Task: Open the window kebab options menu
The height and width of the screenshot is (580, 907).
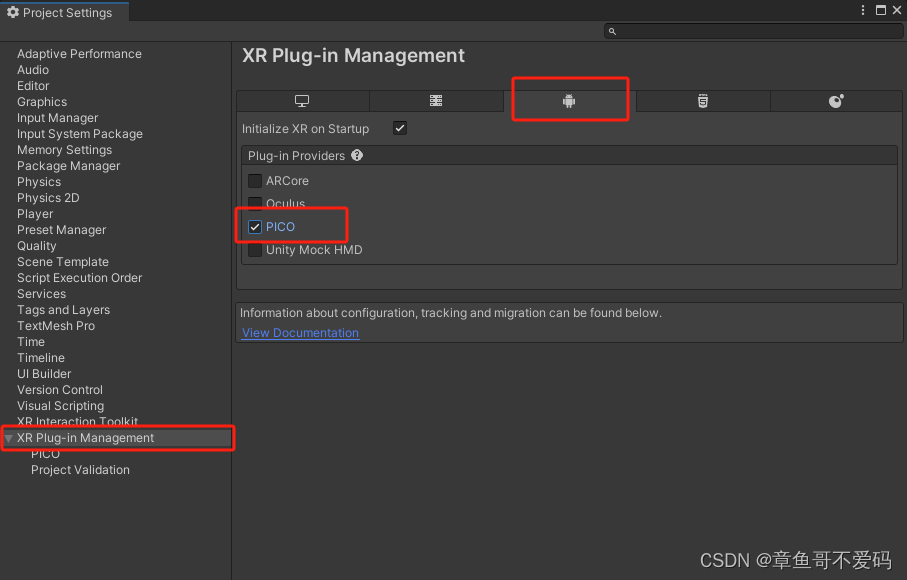Action: coord(862,10)
